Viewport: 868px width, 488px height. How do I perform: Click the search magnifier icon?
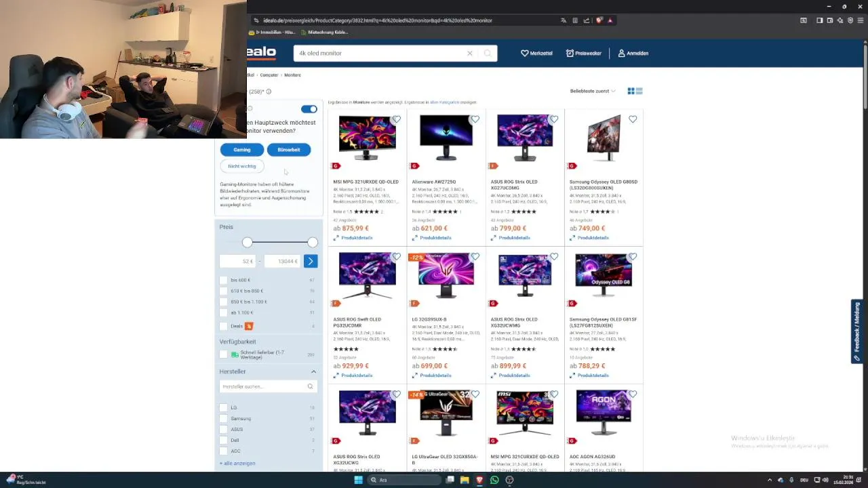pos(488,53)
